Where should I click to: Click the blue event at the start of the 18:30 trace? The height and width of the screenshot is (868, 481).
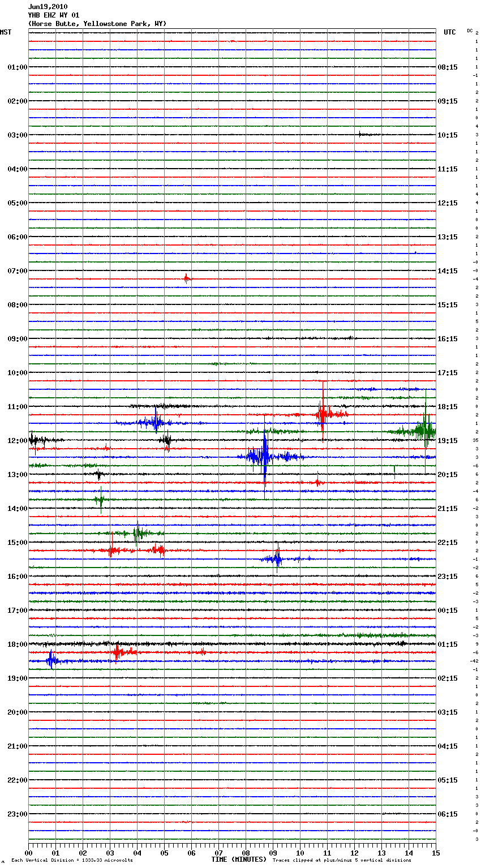(x=51, y=660)
